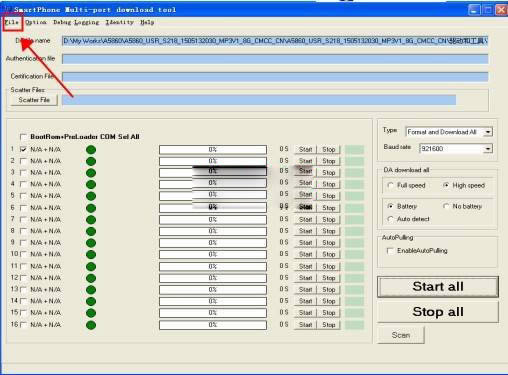The height and width of the screenshot is (375, 508).
Task: Click the light green result box on row 1
Action: click(x=354, y=150)
